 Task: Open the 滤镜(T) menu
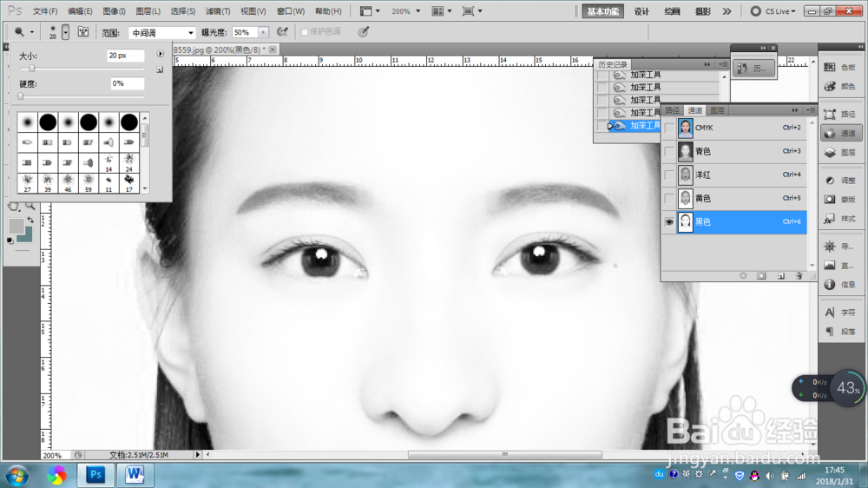[x=218, y=11]
